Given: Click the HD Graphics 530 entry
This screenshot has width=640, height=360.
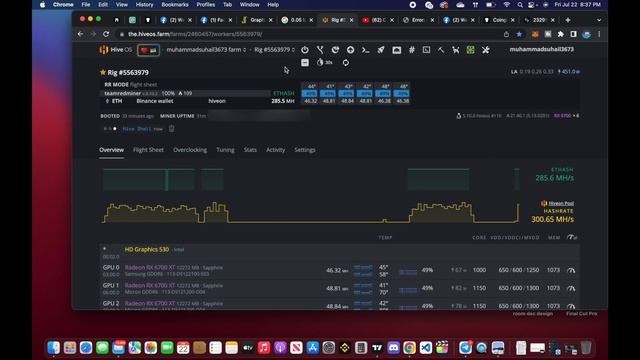Looking at the screenshot, I should [x=147, y=249].
